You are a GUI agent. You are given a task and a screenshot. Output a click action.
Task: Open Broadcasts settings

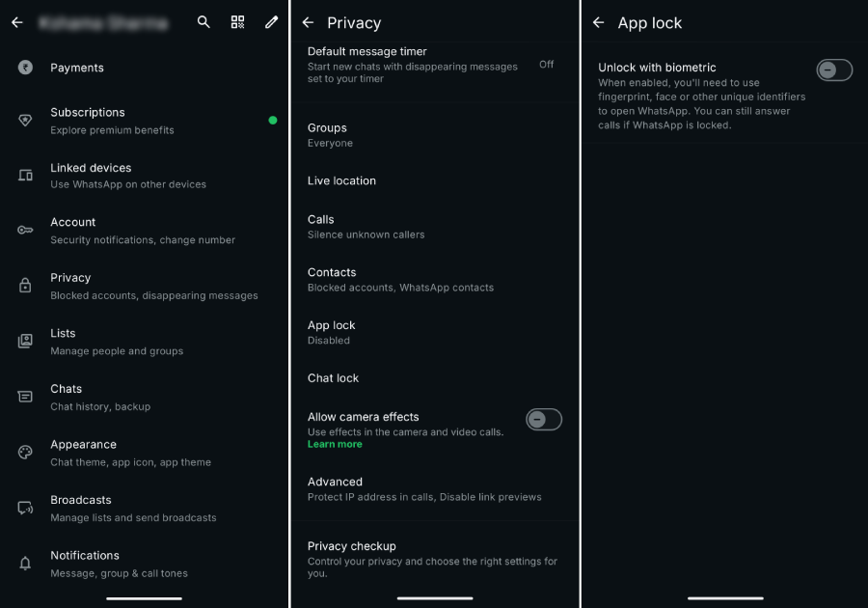pos(144,509)
